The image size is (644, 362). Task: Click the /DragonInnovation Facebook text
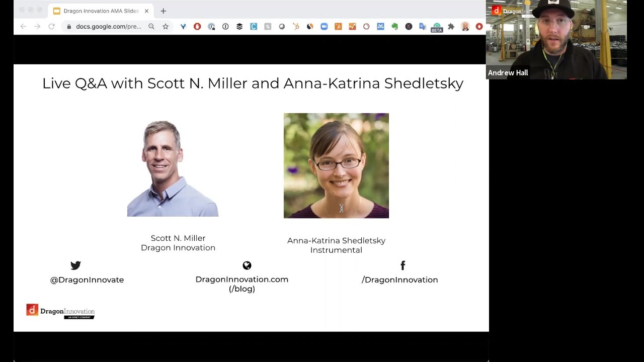click(400, 280)
